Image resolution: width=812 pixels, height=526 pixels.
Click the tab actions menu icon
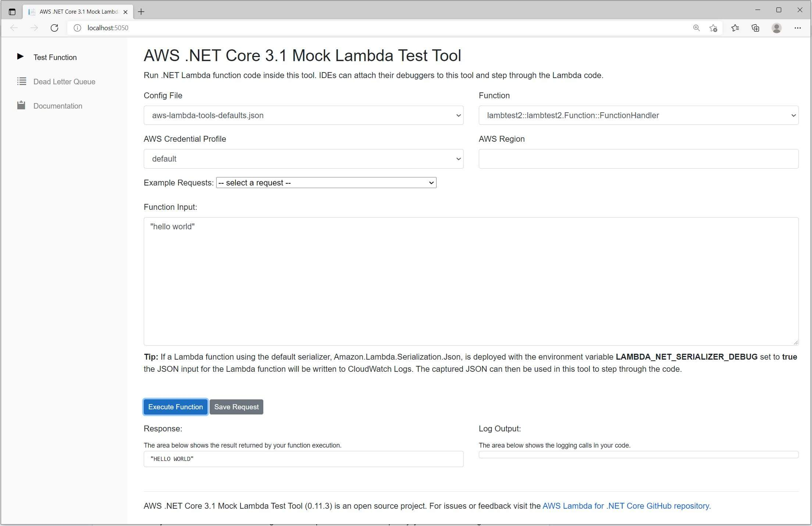click(x=12, y=12)
